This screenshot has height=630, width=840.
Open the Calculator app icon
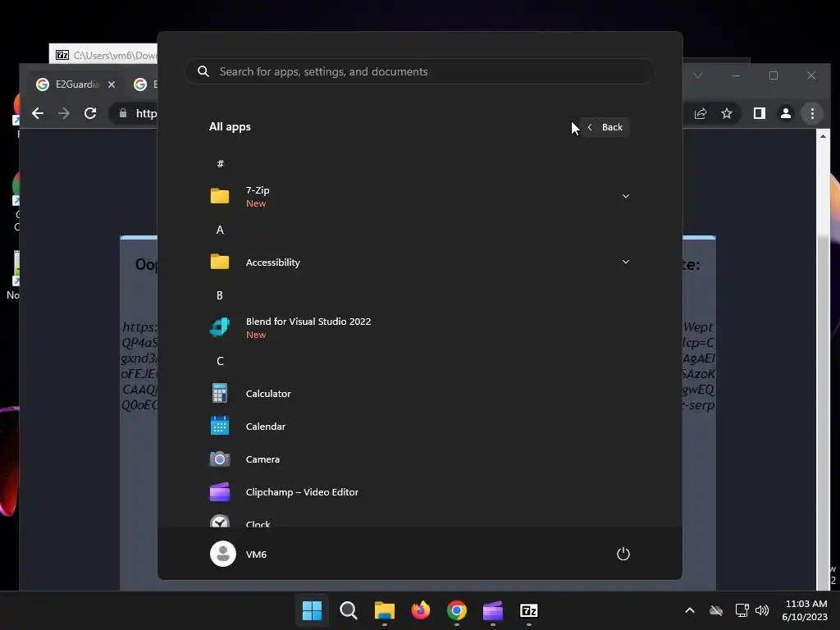[x=220, y=393]
